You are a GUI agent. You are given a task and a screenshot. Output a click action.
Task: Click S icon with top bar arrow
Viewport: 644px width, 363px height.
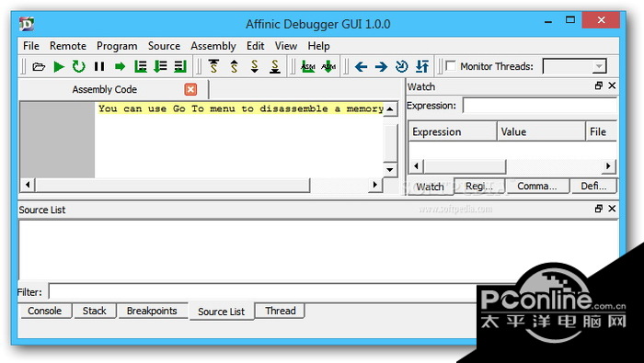point(213,66)
